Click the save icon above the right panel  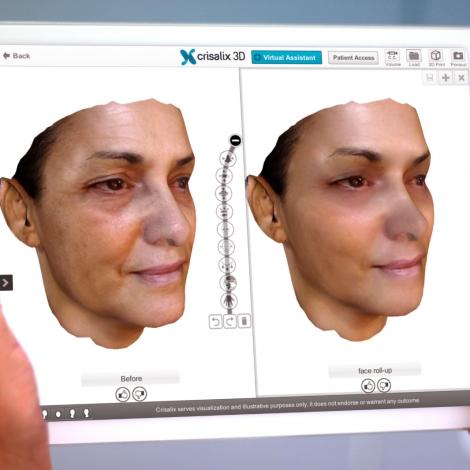[430, 78]
